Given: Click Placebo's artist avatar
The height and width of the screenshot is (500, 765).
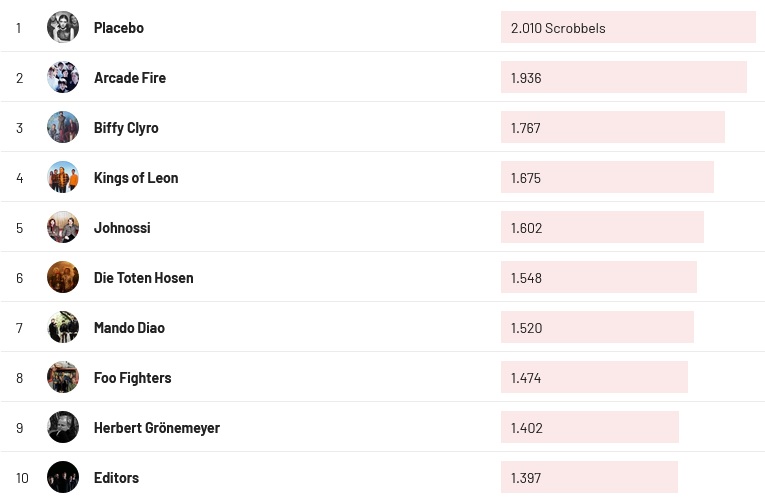Looking at the screenshot, I should tap(63, 27).
